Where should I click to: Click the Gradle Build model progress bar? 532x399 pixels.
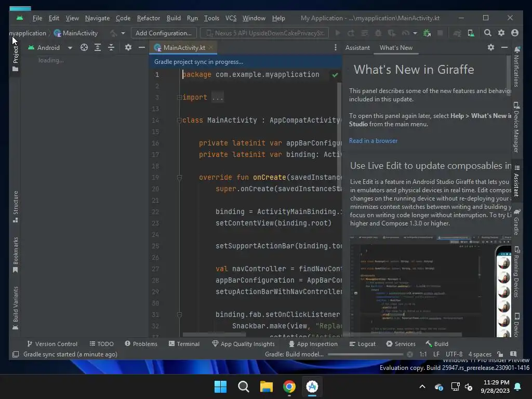pos(365,354)
